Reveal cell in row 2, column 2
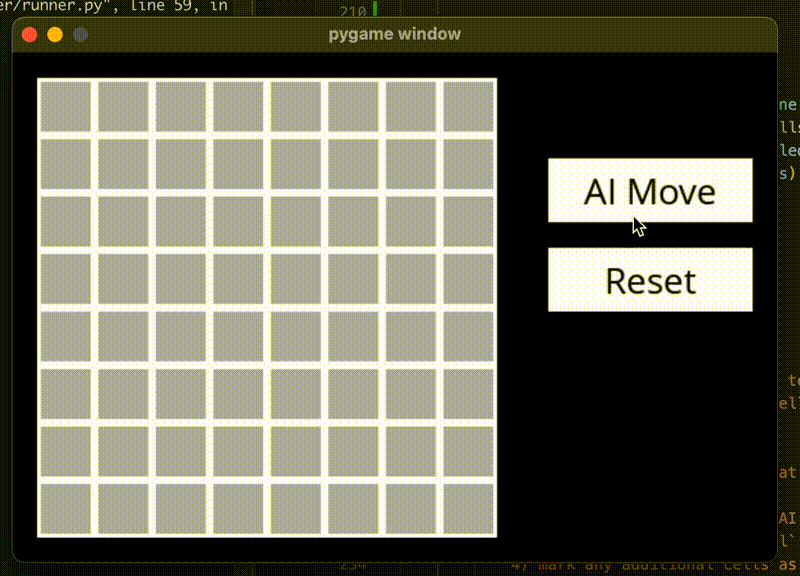 (123, 164)
